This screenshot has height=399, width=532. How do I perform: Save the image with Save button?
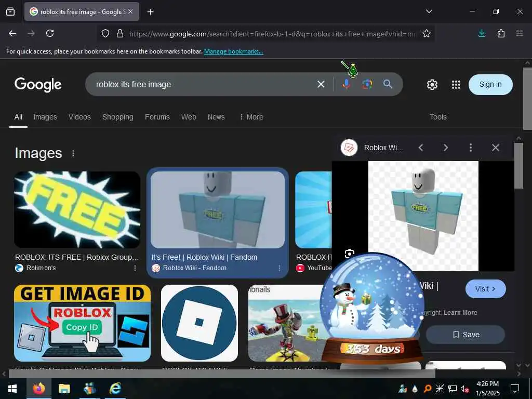click(465, 335)
